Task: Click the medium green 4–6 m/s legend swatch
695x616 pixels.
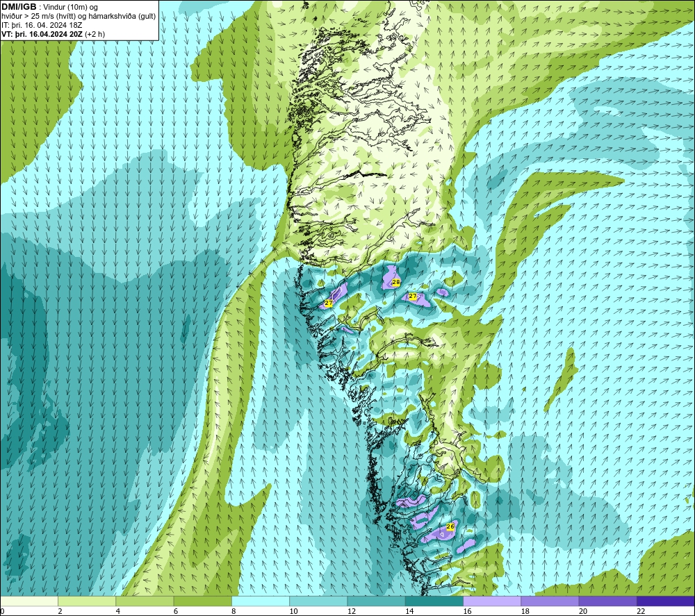Action: (145, 601)
